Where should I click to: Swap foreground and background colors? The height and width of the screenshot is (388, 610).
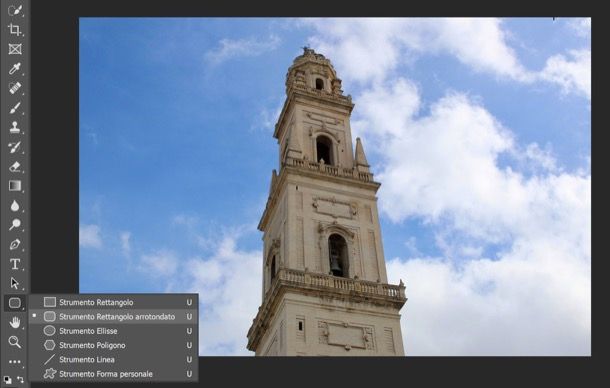pyautogui.click(x=20, y=379)
